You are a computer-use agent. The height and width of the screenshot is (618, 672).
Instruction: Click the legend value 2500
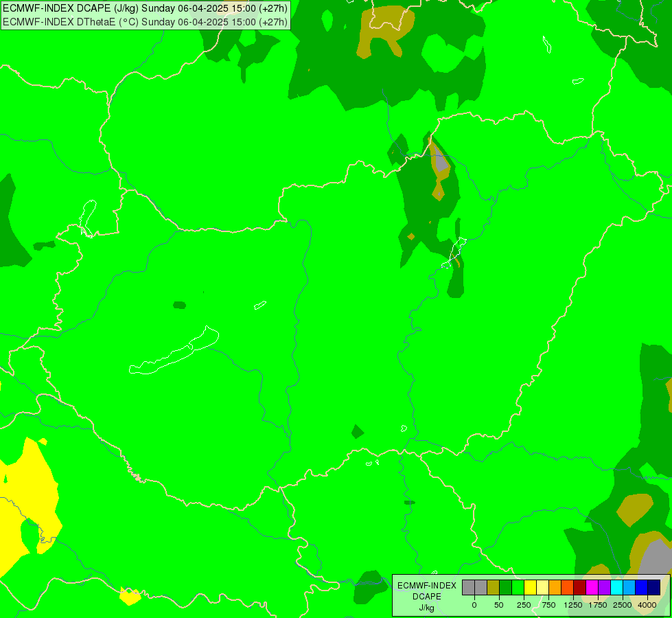(x=623, y=605)
